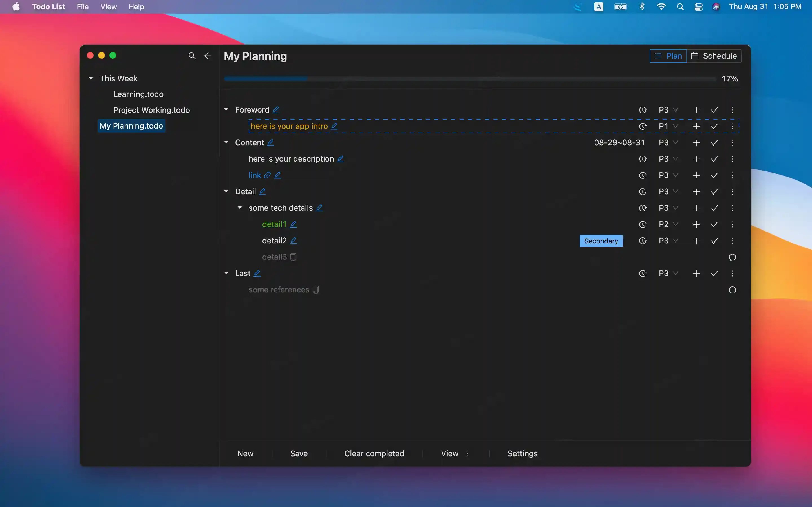Click the pencil next to Content

[271, 142]
